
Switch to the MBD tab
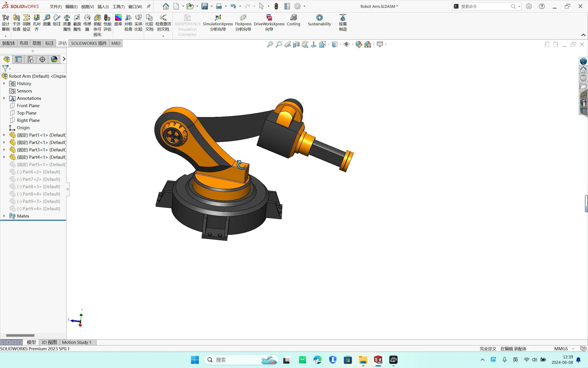[x=116, y=43]
